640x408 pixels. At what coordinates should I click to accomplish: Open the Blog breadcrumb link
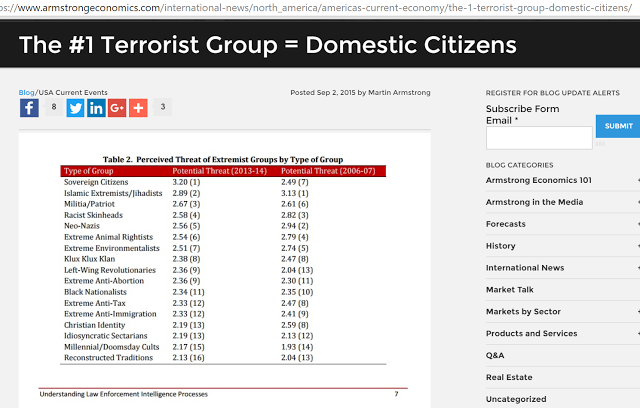(x=27, y=93)
